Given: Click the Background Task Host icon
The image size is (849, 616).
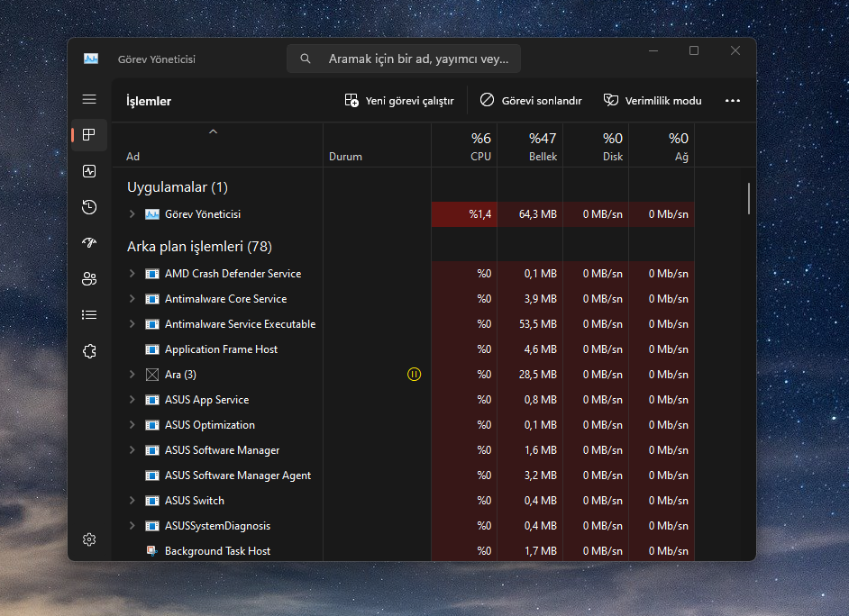Looking at the screenshot, I should 152,551.
